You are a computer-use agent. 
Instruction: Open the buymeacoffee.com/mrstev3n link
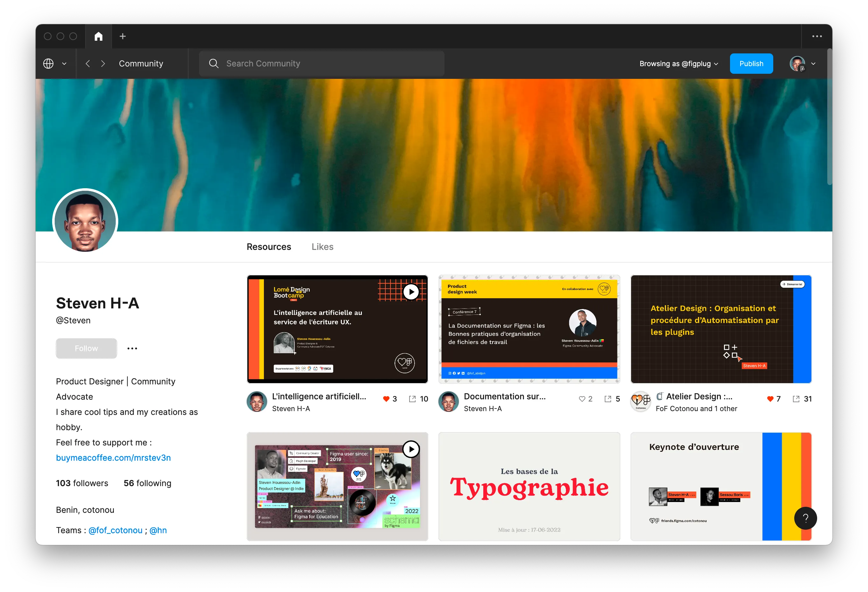pyautogui.click(x=113, y=458)
